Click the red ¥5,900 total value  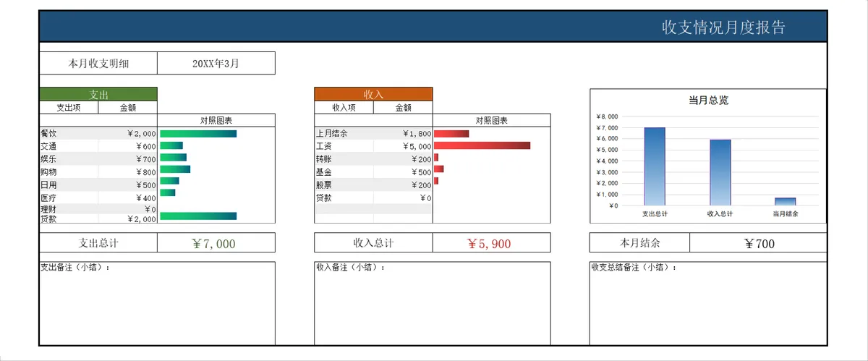[x=491, y=243]
